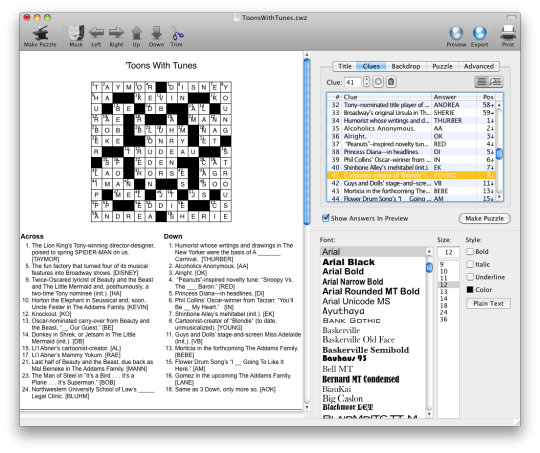Image resolution: width=540 pixels, height=453 pixels.
Task: Switch to the Backdrop tab
Action: coord(406,66)
